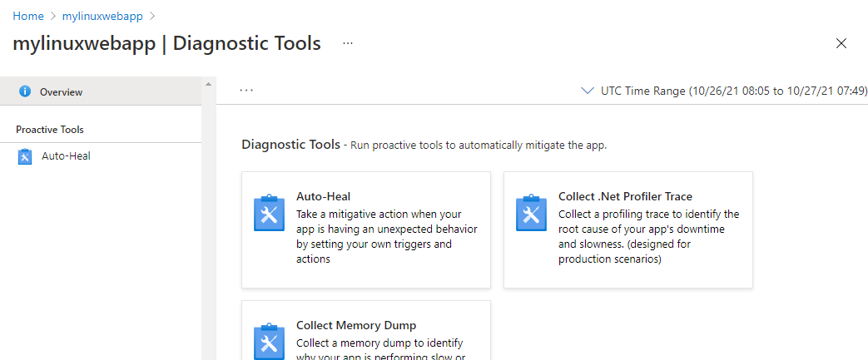Image resolution: width=868 pixels, height=360 pixels.
Task: Close the Diagnostic Tools blade
Action: (841, 44)
